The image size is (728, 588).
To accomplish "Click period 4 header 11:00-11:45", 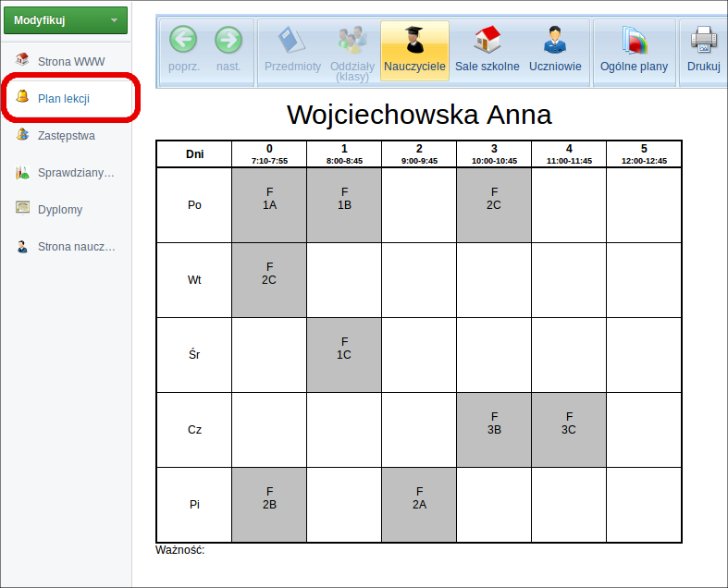I will [569, 154].
